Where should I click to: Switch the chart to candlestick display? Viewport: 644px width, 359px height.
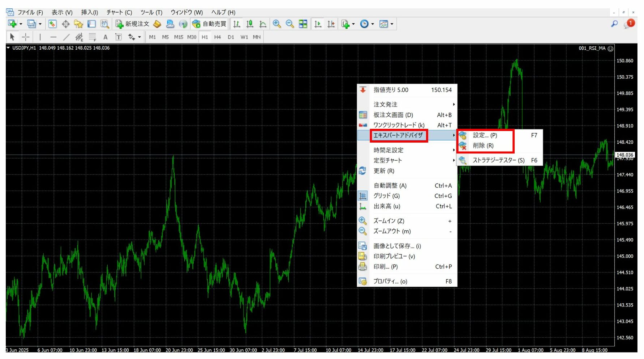[x=249, y=24]
